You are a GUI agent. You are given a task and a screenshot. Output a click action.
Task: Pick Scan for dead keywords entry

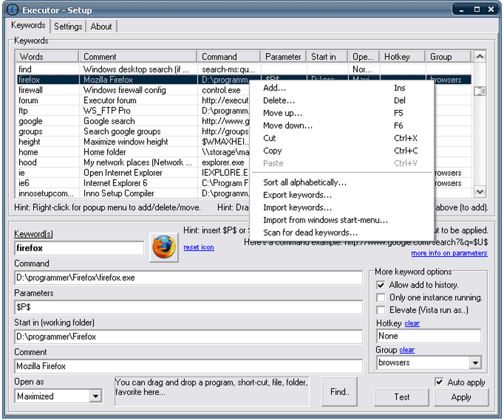[x=310, y=232]
